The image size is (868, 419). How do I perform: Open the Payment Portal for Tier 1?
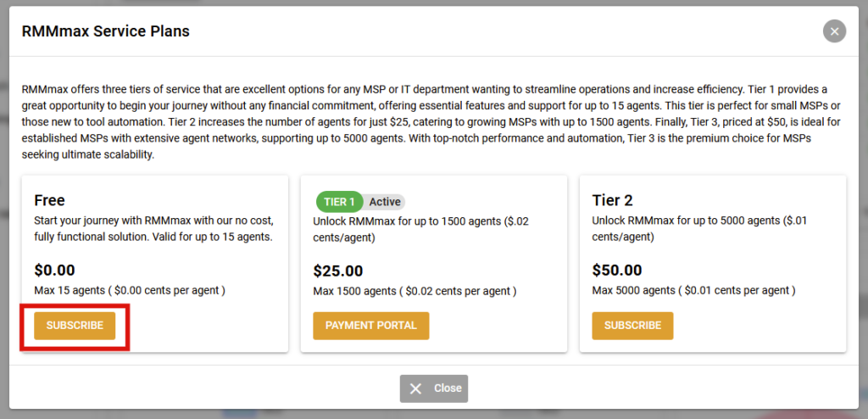point(371,326)
